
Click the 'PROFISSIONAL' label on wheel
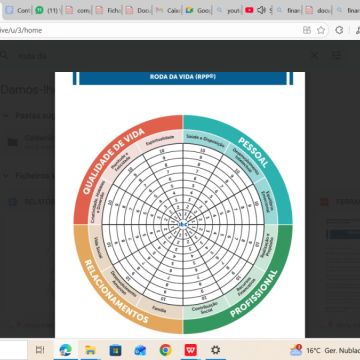pos(254,294)
